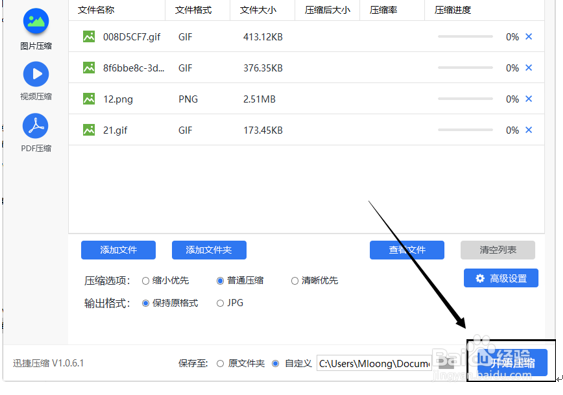Click the 173.45KB size value
This screenshot has width=563, height=395.
pos(263,130)
